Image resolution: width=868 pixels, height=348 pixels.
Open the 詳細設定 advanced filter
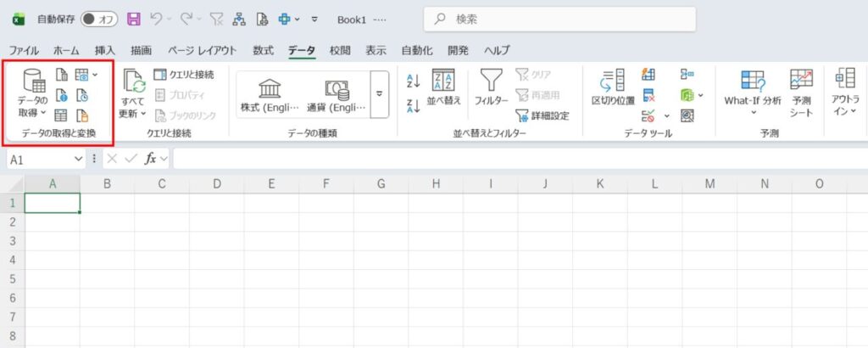pyautogui.click(x=542, y=115)
